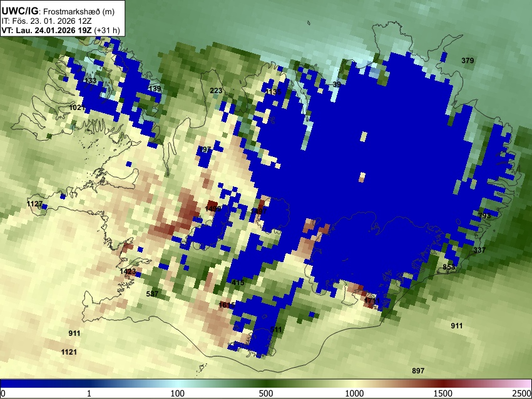Click the map value "1497"

point(258,211)
